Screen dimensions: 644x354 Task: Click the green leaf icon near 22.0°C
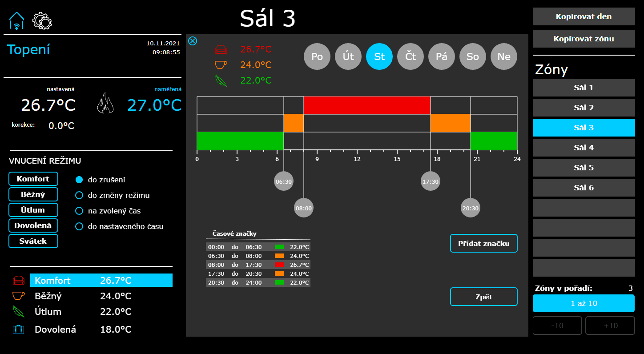221,80
